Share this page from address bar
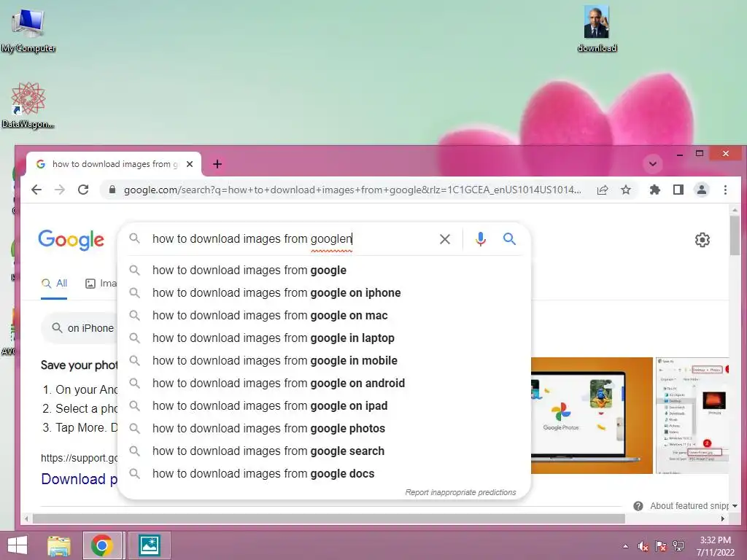Viewport: 747px width, 560px height. click(x=603, y=190)
